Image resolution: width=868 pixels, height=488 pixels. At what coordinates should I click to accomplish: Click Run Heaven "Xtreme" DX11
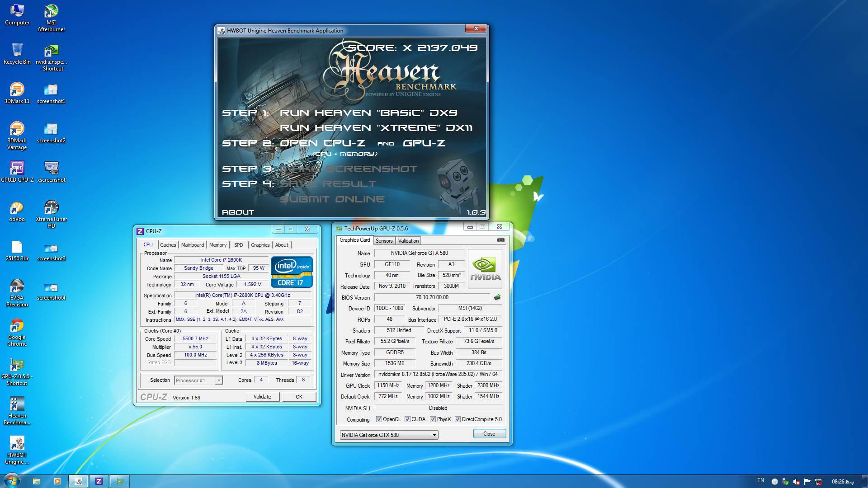pos(376,128)
